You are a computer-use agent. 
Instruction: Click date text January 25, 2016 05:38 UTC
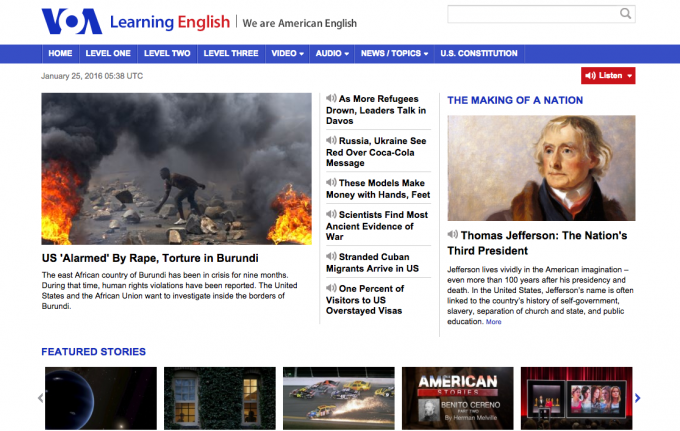(92, 76)
